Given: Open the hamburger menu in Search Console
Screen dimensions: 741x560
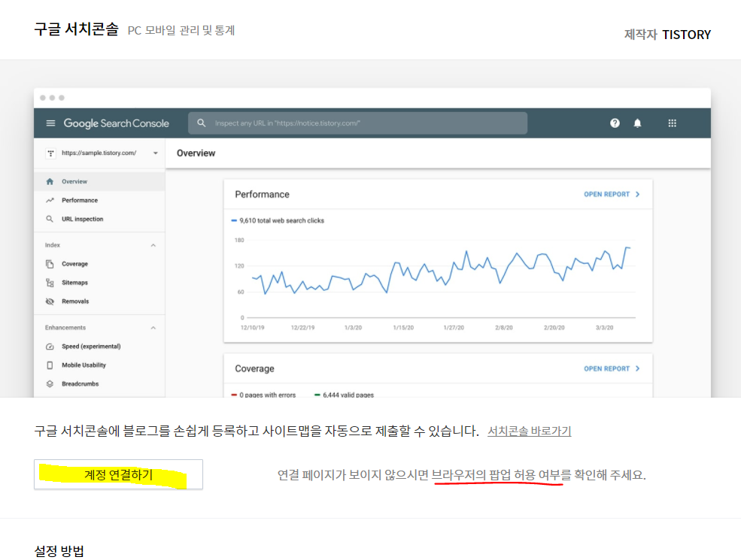Looking at the screenshot, I should point(50,123).
